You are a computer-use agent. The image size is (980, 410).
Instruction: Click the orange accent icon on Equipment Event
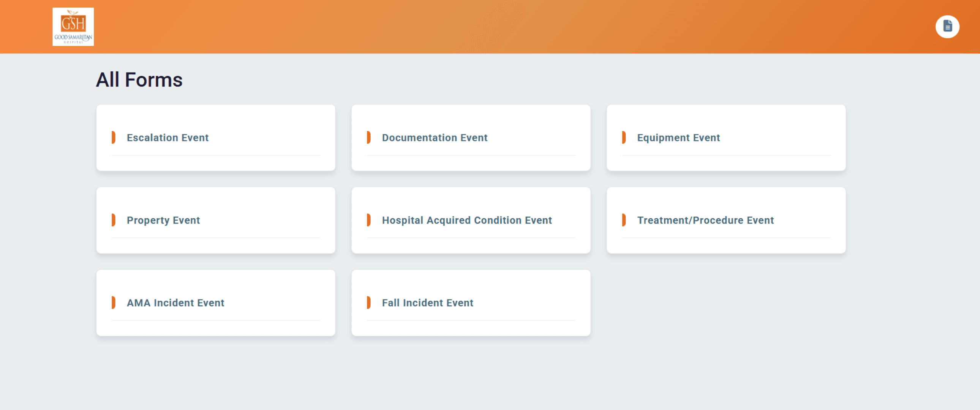click(624, 138)
